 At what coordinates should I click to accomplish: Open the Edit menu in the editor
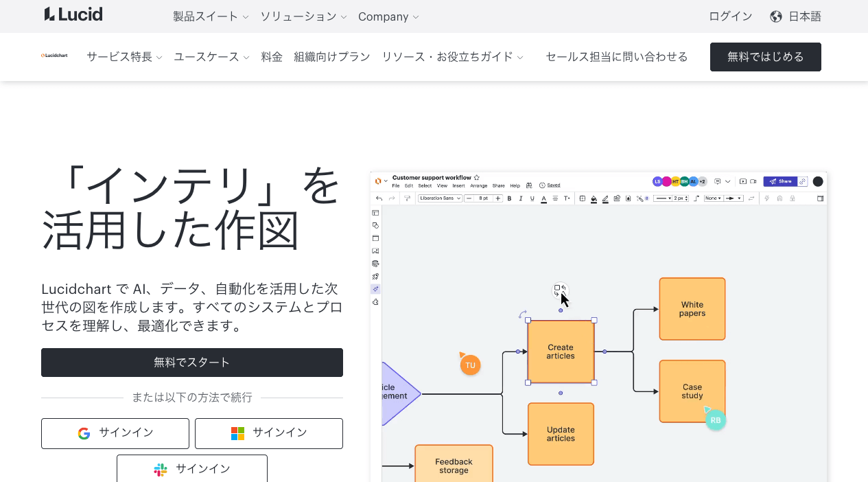[x=409, y=185]
